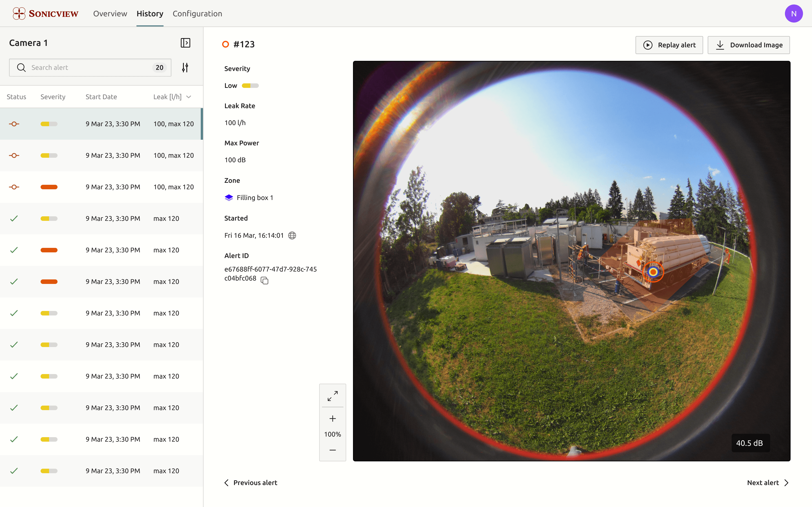The image size is (812, 507).
Task: Switch to the Overview tab
Action: click(110, 14)
